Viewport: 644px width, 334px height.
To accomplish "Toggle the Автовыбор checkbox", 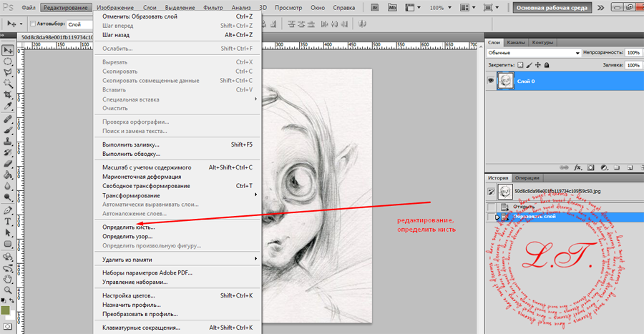I will coord(32,24).
